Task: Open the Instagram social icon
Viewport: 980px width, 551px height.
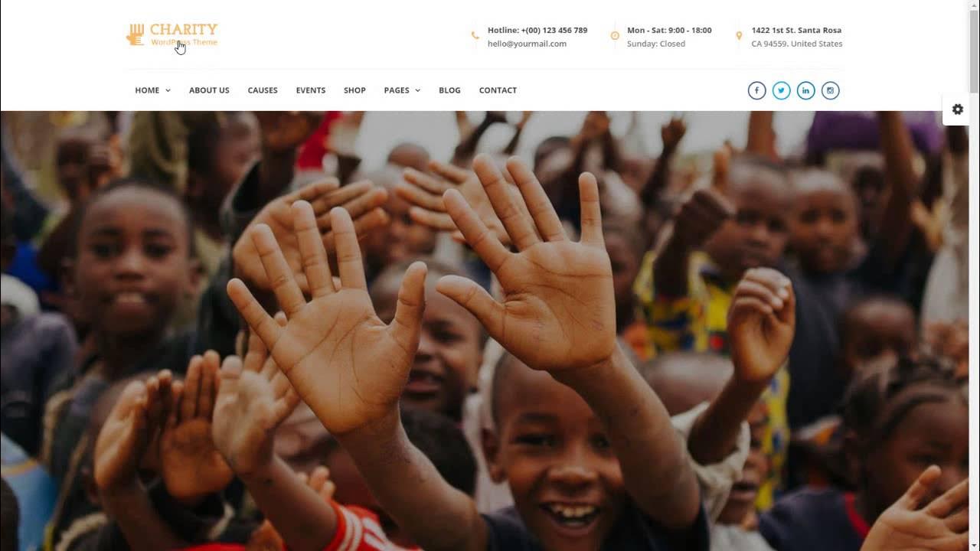Action: point(830,90)
